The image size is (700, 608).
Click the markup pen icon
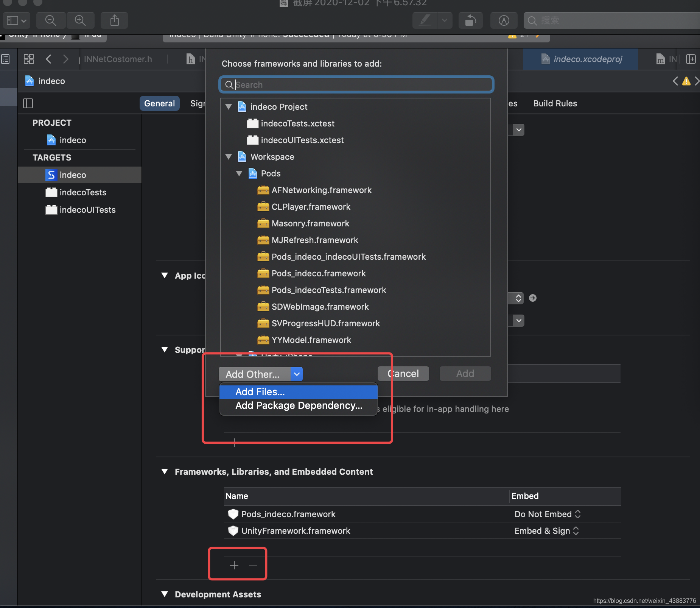click(425, 20)
